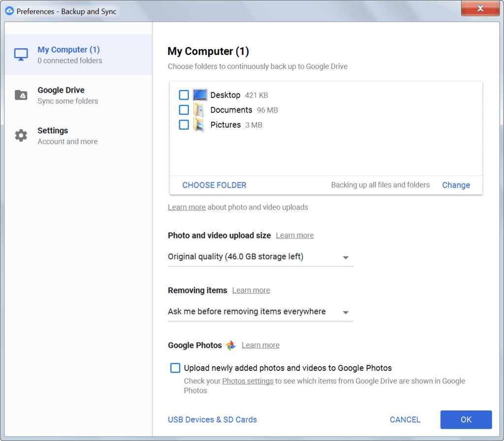Check the Pictures folder checkbox
504x441 pixels.
click(184, 125)
